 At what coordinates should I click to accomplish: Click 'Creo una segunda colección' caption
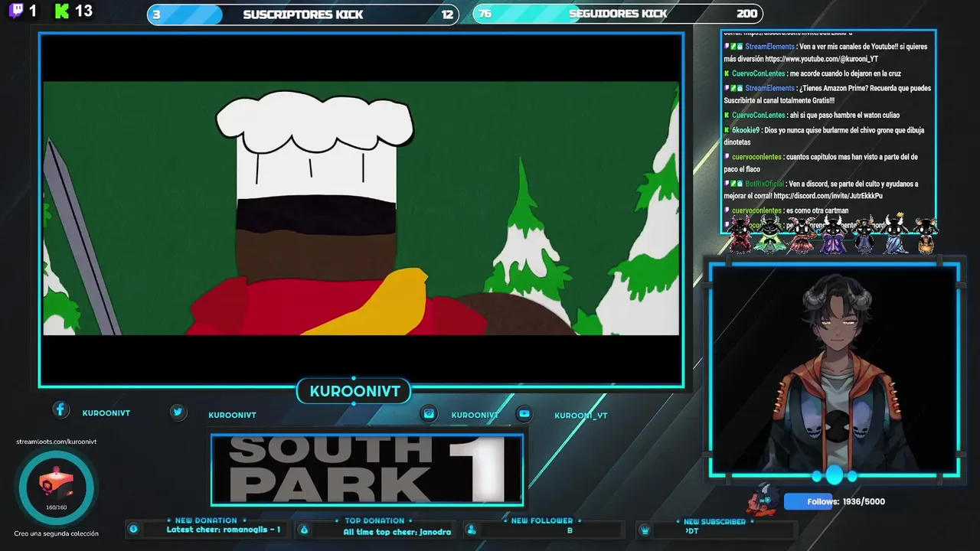pos(56,533)
